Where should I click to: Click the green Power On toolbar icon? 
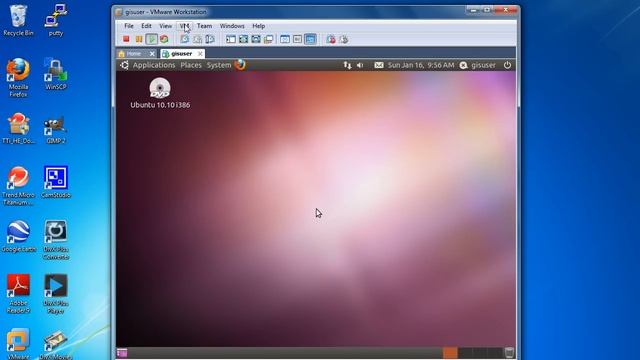pyautogui.click(x=151, y=39)
